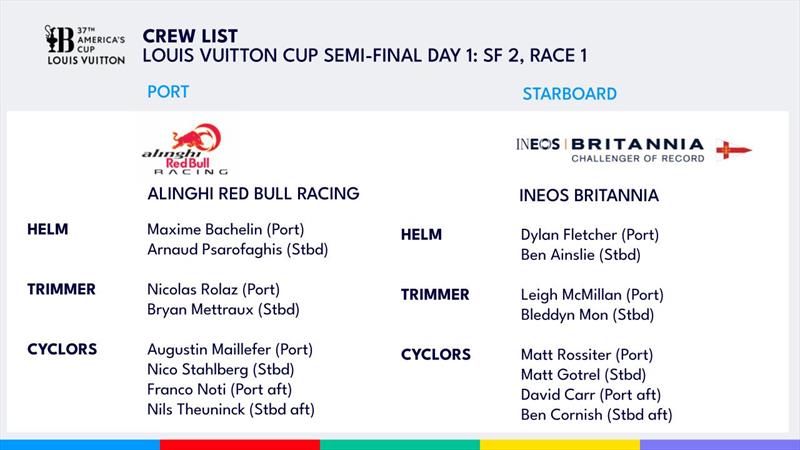Viewport: 800px width, 450px height.
Task: Click the Alinghi Red Bull Racing logo
Action: tap(185, 149)
